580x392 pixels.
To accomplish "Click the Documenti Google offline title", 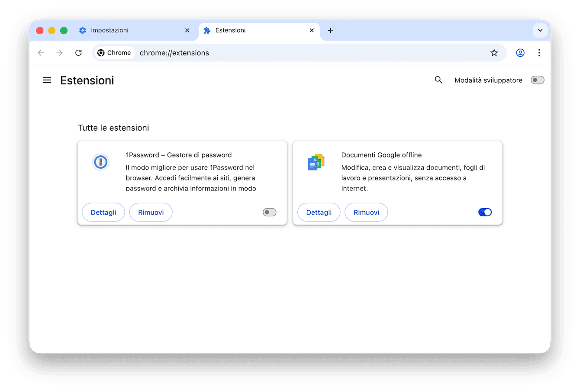I will coord(381,155).
